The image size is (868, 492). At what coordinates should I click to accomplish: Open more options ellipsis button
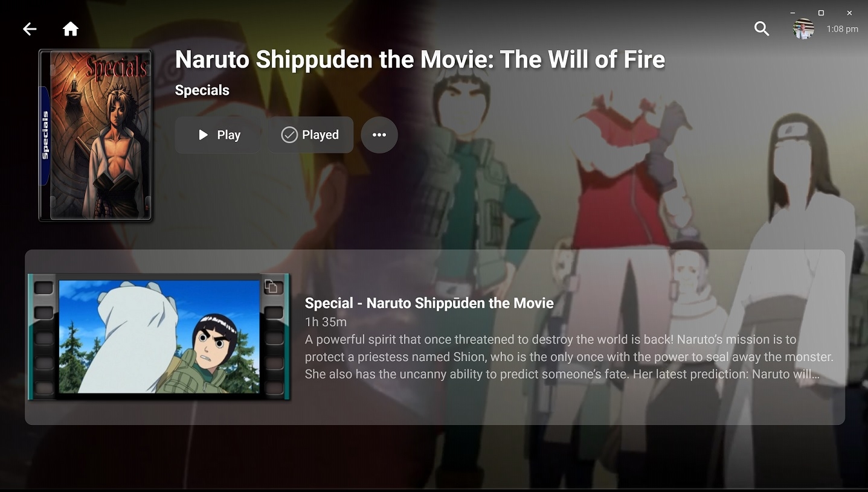379,135
